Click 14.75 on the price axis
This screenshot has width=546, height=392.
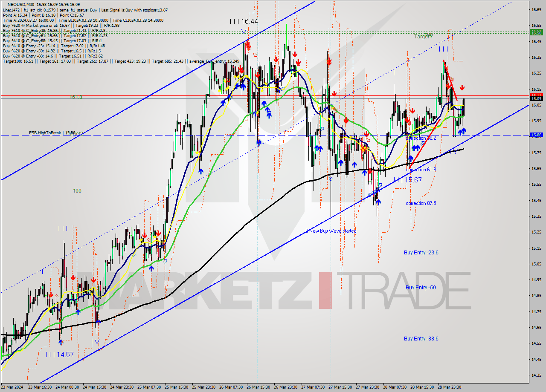(536, 312)
